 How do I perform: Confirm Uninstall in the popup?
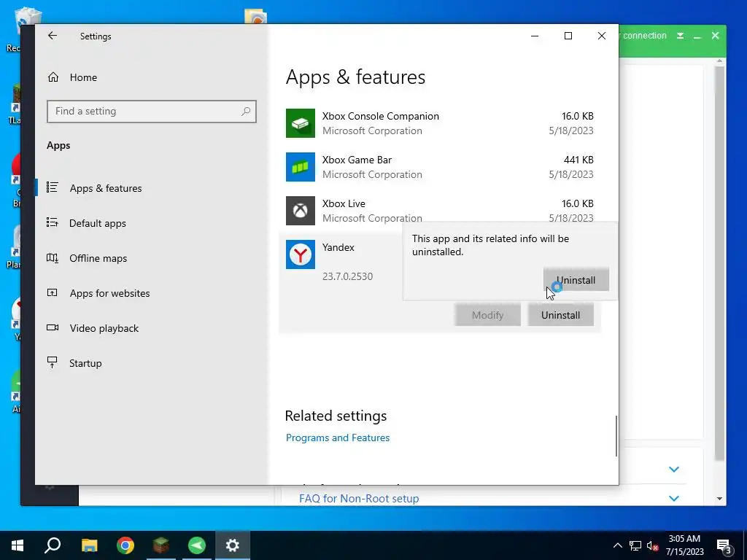[576, 280]
